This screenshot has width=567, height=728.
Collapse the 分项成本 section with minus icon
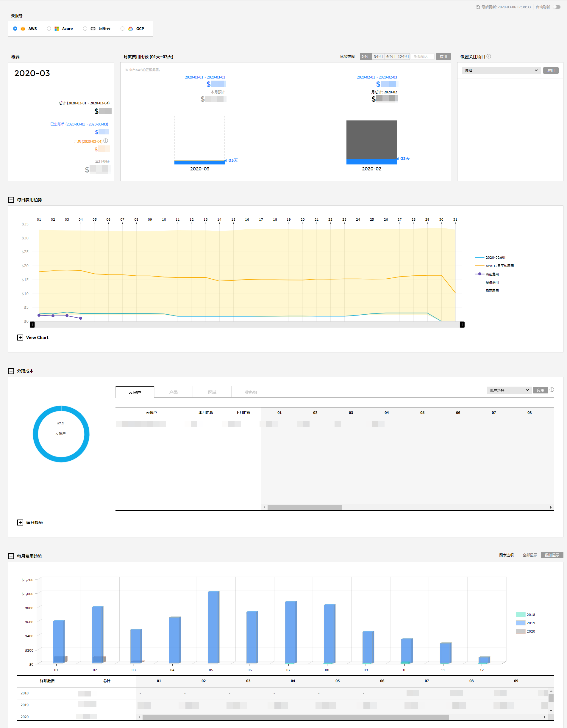click(11, 371)
